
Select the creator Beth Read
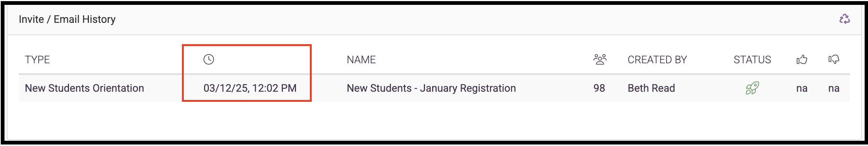(x=651, y=88)
